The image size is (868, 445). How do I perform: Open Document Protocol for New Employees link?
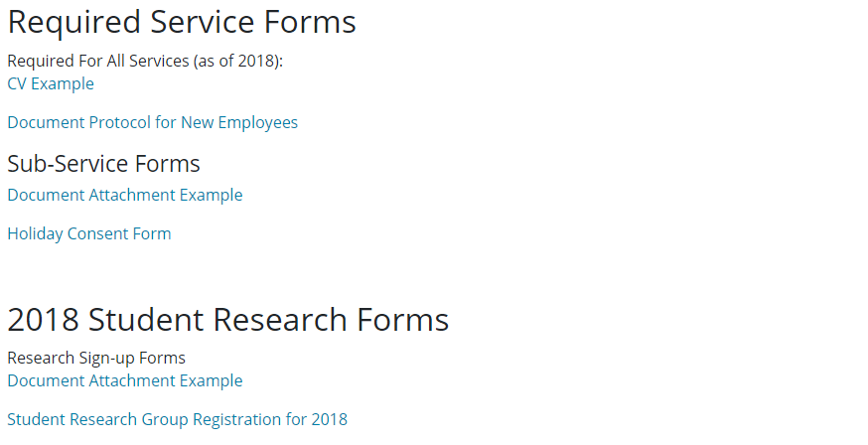[152, 123]
